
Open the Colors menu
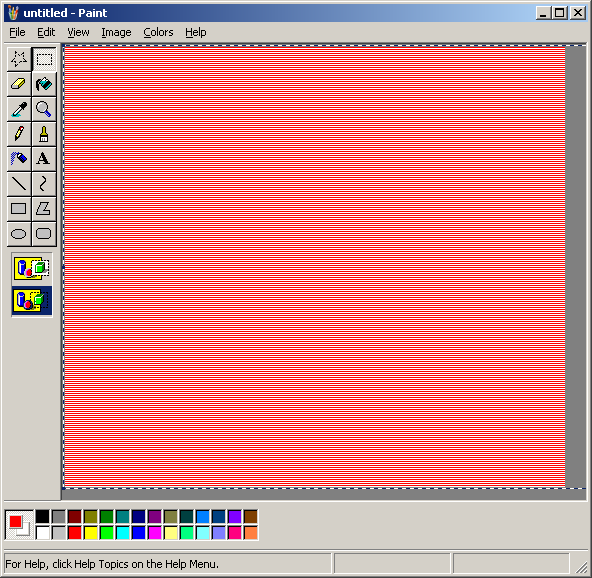point(158,32)
